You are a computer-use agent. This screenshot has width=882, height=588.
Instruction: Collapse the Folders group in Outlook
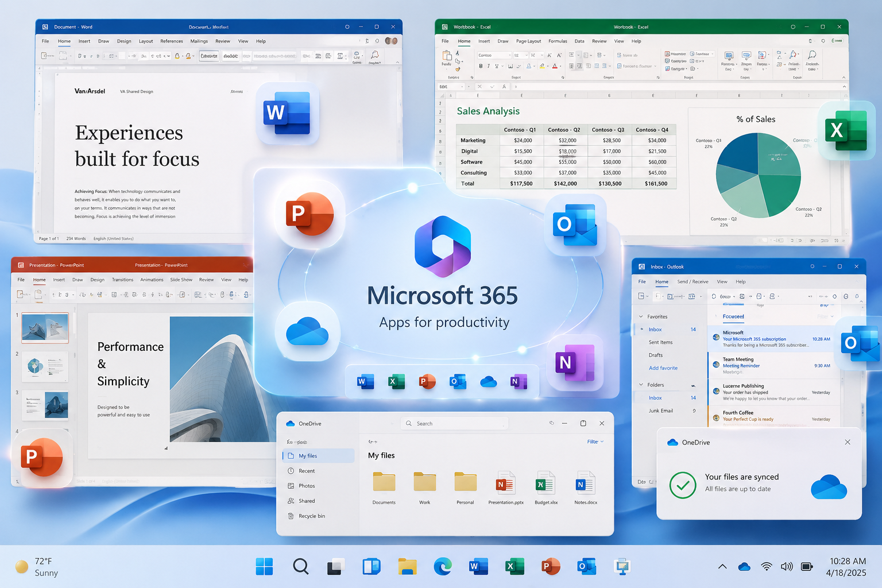[641, 385]
